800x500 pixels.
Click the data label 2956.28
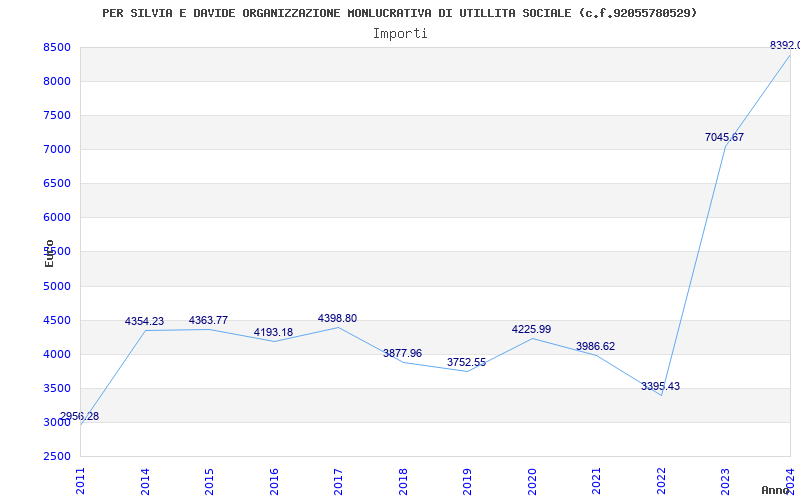(x=79, y=416)
